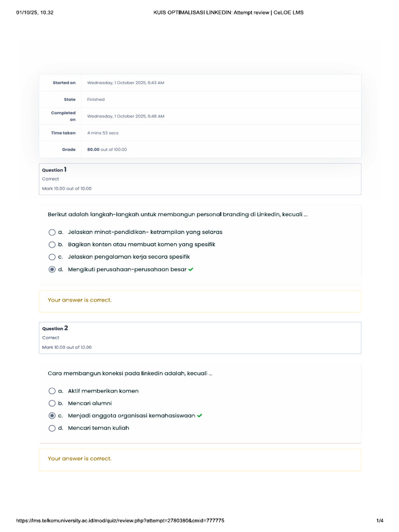The height and width of the screenshot is (532, 399).
Task: Click the 1/4 page number indicator
Action: click(x=380, y=521)
